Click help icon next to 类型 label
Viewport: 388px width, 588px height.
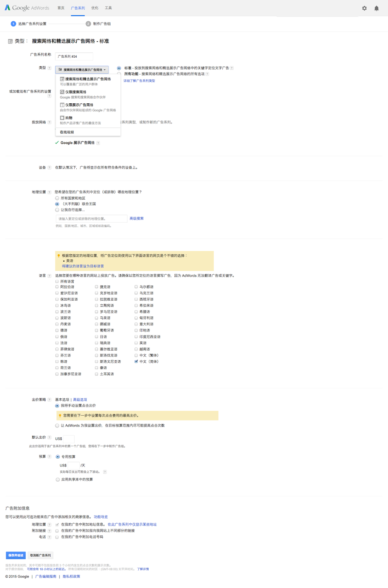pos(49,68)
